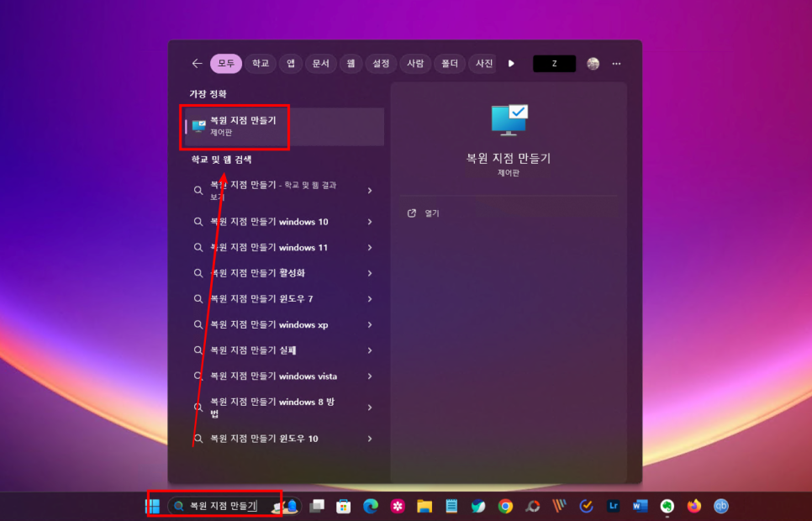This screenshot has width=812, height=521.
Task: Launch Microsoft Edge from the taskbar
Action: click(370, 506)
